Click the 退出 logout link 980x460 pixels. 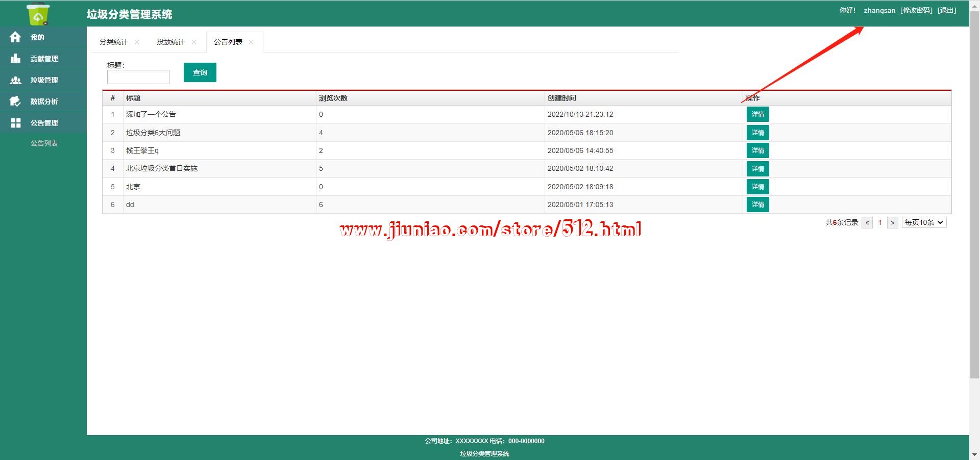947,10
